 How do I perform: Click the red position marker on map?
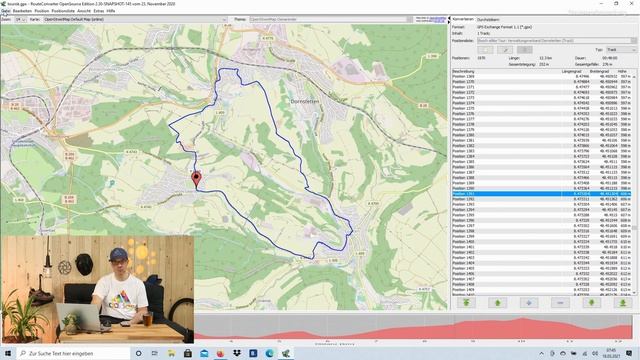coord(196,178)
